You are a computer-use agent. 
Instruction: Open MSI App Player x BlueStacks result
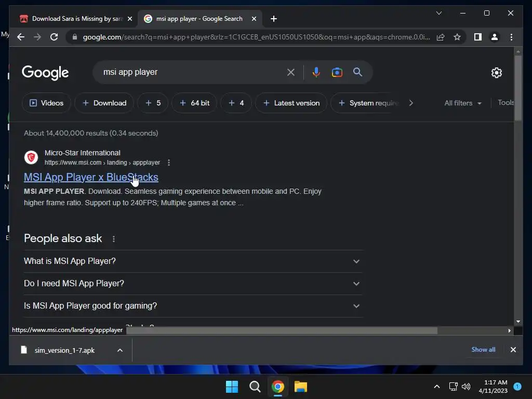[x=91, y=177]
